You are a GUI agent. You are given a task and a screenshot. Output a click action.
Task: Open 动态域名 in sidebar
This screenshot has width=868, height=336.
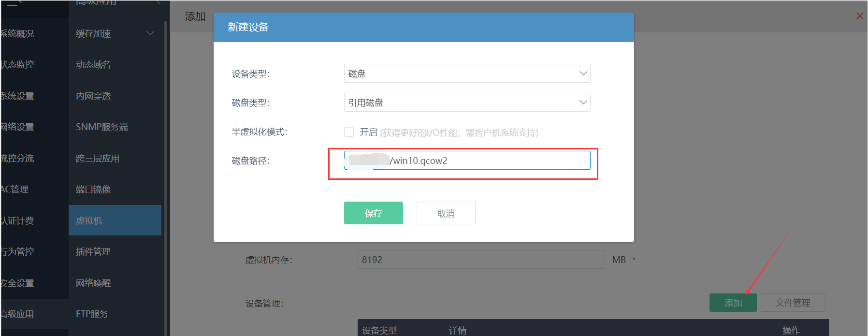coord(93,65)
